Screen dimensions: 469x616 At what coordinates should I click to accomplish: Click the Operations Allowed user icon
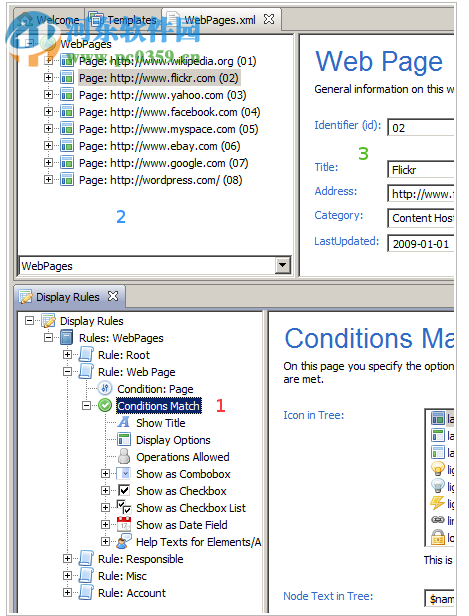click(x=124, y=456)
